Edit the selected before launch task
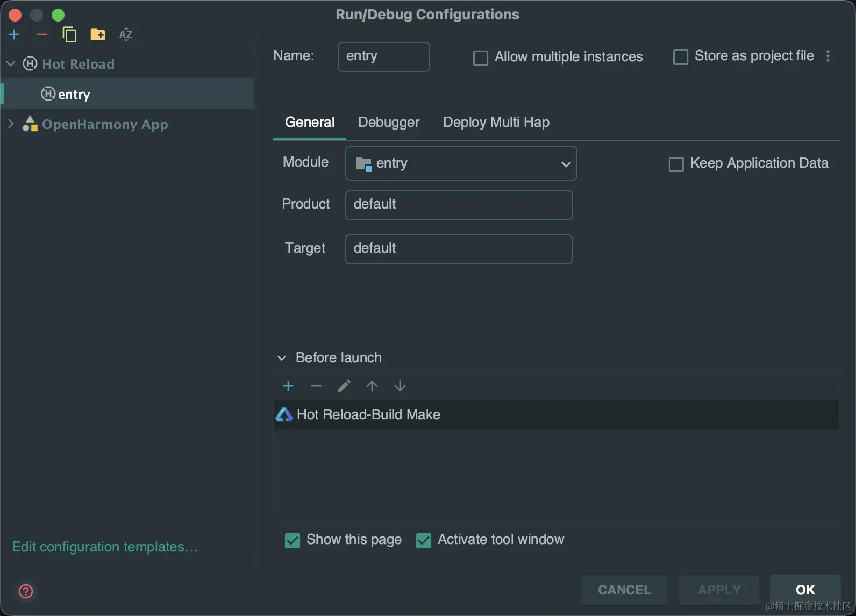Image resolution: width=856 pixels, height=616 pixels. pyautogui.click(x=344, y=386)
